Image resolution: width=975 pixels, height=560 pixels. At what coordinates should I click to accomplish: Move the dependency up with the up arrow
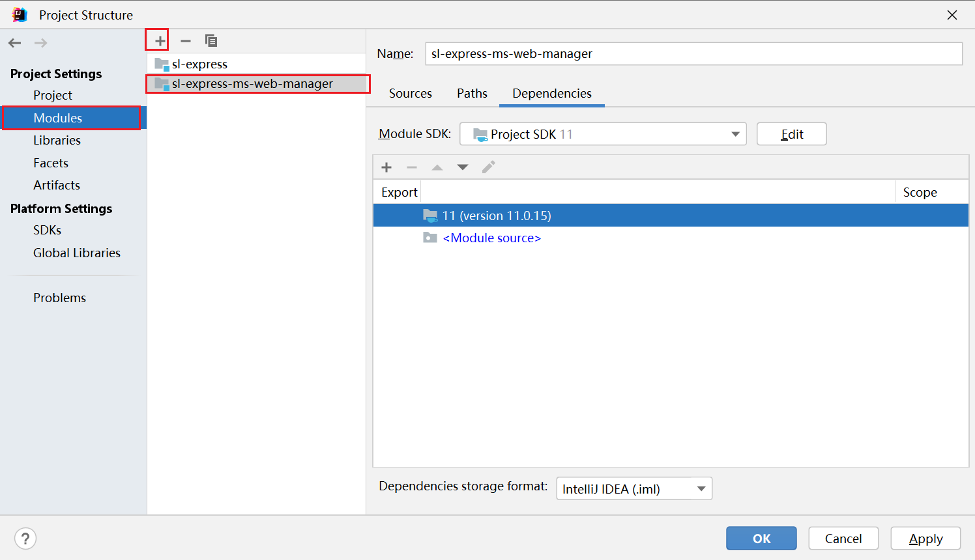coord(437,167)
